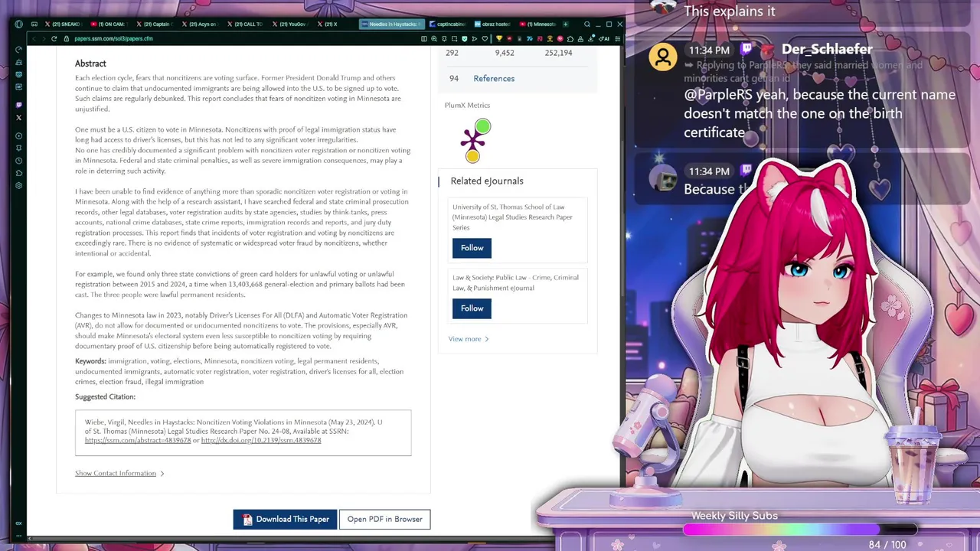The height and width of the screenshot is (551, 980).
Task: Switch to the obraz hosted tab
Action: (492, 24)
